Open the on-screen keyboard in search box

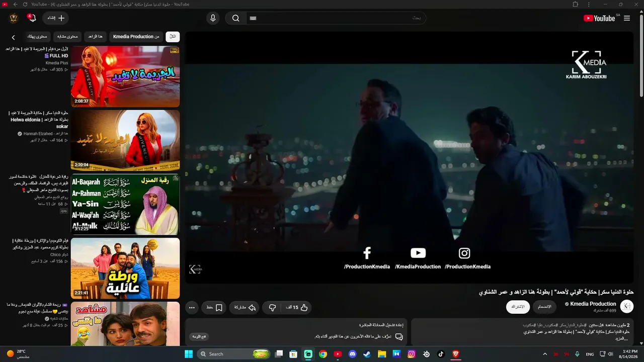[x=253, y=18]
